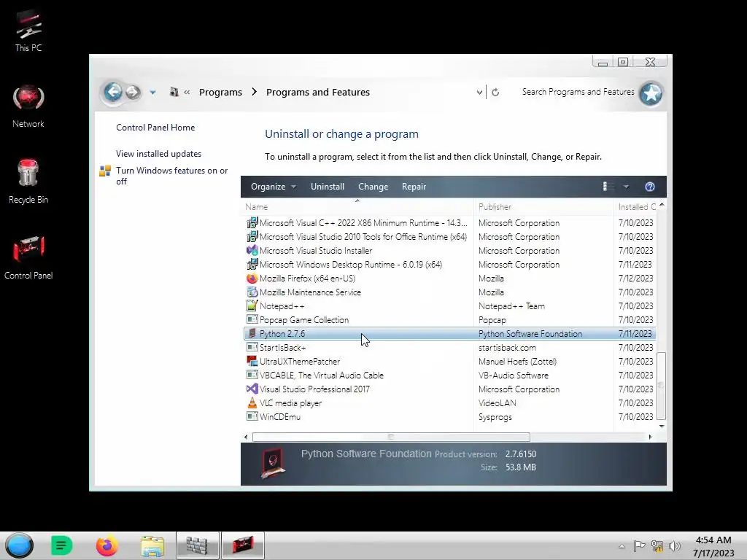The height and width of the screenshot is (560, 747).
Task: Click the VLC media player cone icon
Action: tap(252, 402)
